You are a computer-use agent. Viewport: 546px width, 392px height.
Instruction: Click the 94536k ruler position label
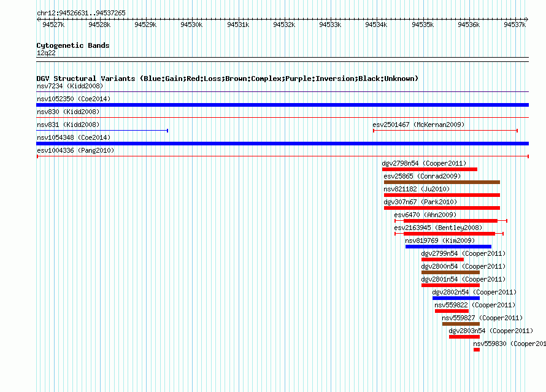click(x=468, y=25)
